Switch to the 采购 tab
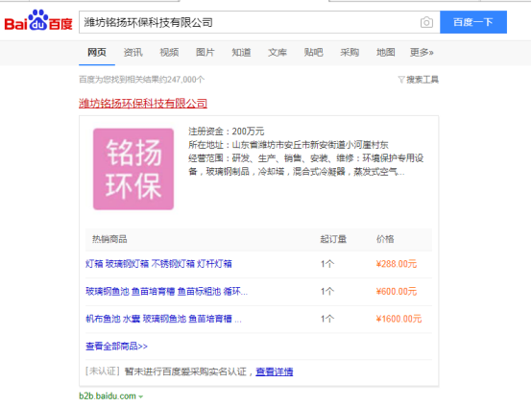 [x=350, y=52]
